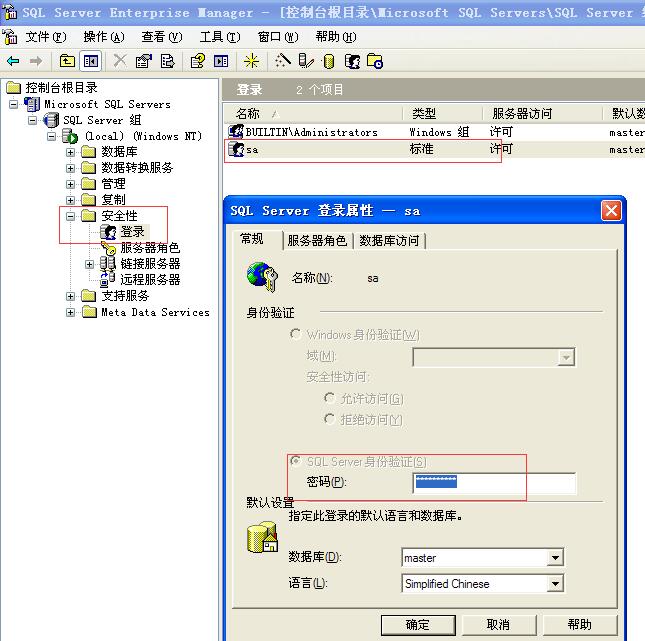Select the 控制台根目录 tree root

62,87
